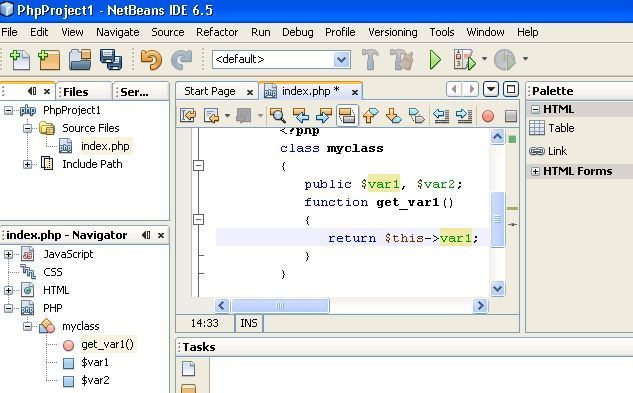This screenshot has width=633, height=393.
Task: Fold the myclass code block in editor
Action: [198, 166]
